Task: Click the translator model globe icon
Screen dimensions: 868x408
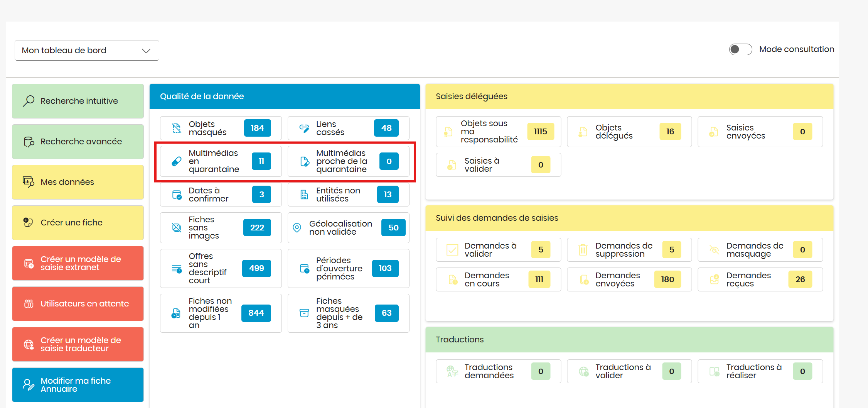Action: tap(29, 344)
